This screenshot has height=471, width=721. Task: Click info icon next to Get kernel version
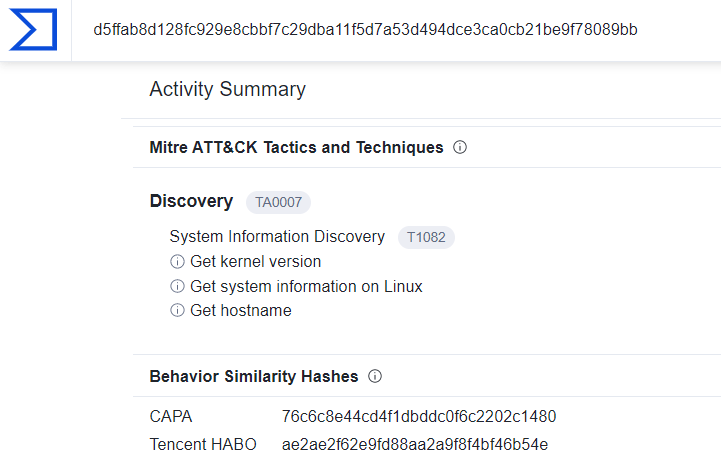click(x=177, y=261)
